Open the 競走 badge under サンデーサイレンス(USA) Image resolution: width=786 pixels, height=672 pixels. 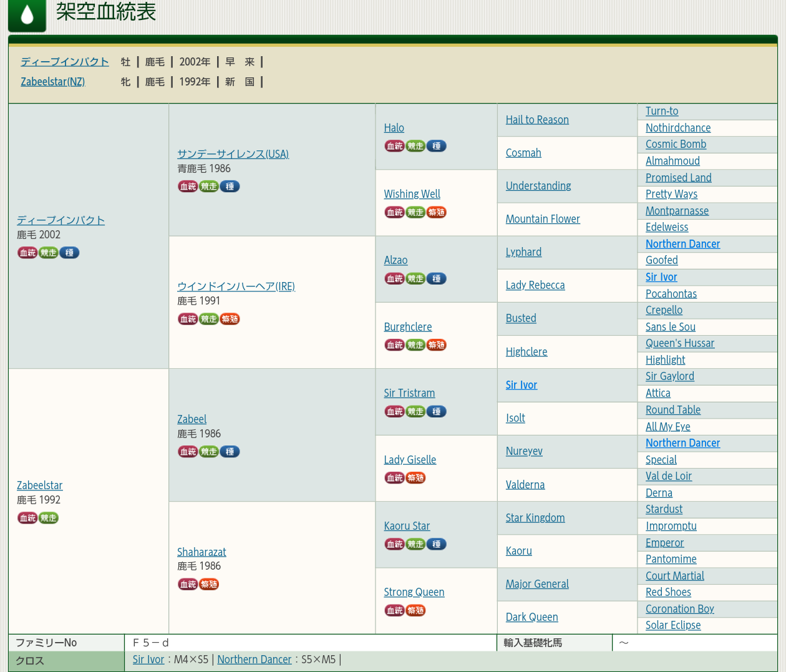209,187
